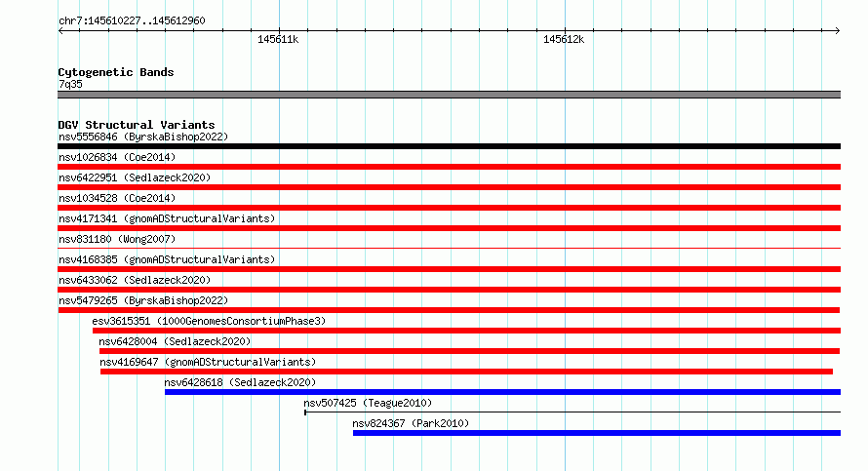Click the red nsv5479265 variant bar

[449, 310]
